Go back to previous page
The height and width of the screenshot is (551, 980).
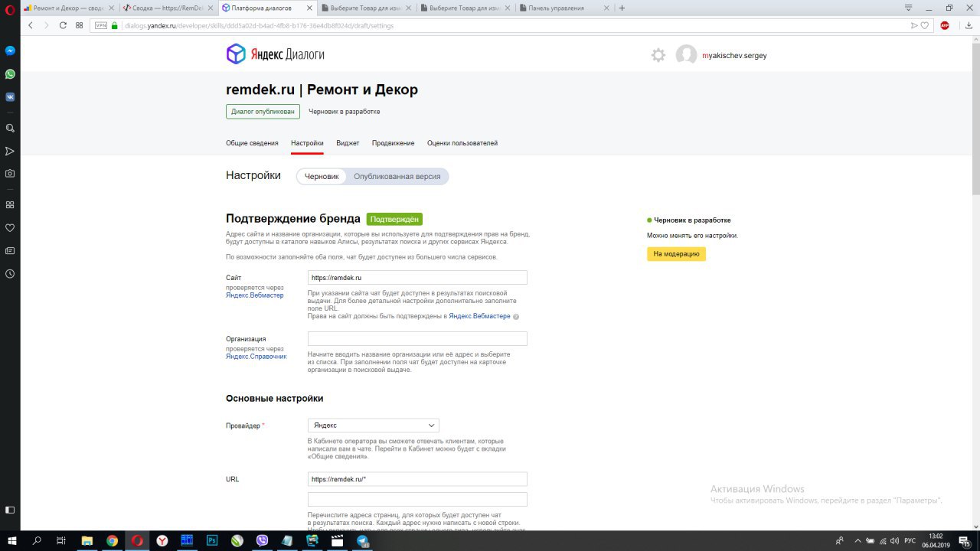[31, 25]
